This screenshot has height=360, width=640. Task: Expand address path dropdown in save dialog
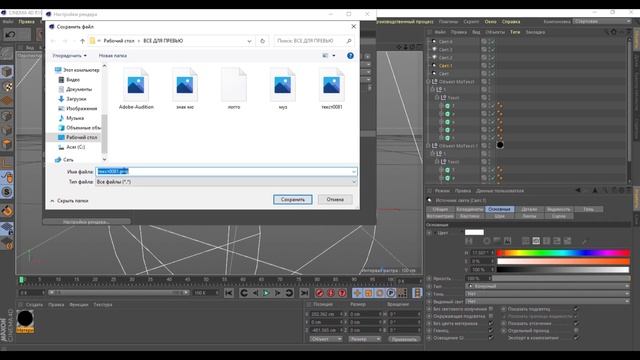[x=249, y=41]
